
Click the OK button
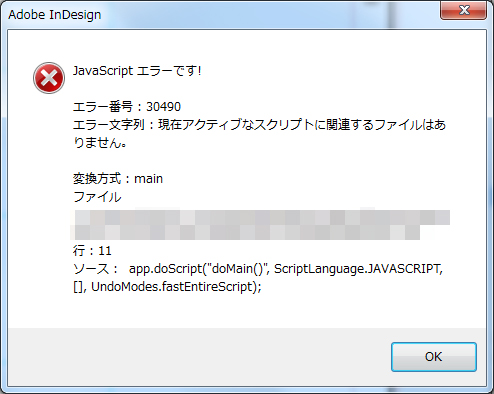point(434,357)
